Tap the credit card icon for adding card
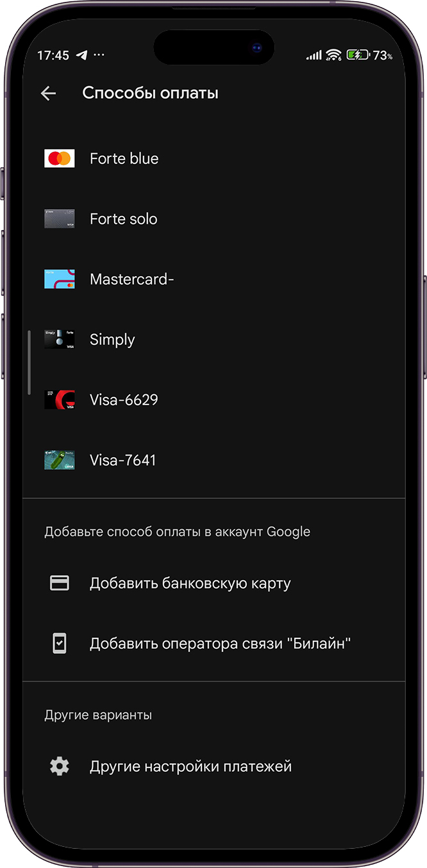Image resolution: width=427 pixels, height=868 pixels. 60,583
